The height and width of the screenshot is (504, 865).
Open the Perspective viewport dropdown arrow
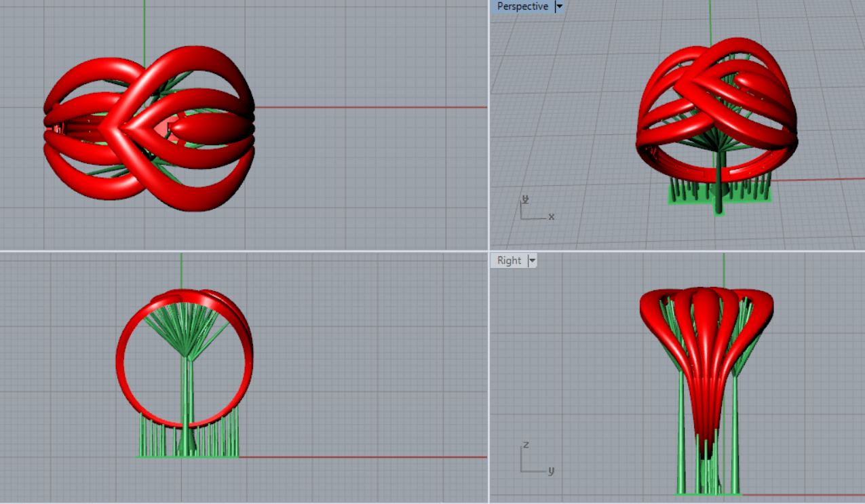[560, 7]
